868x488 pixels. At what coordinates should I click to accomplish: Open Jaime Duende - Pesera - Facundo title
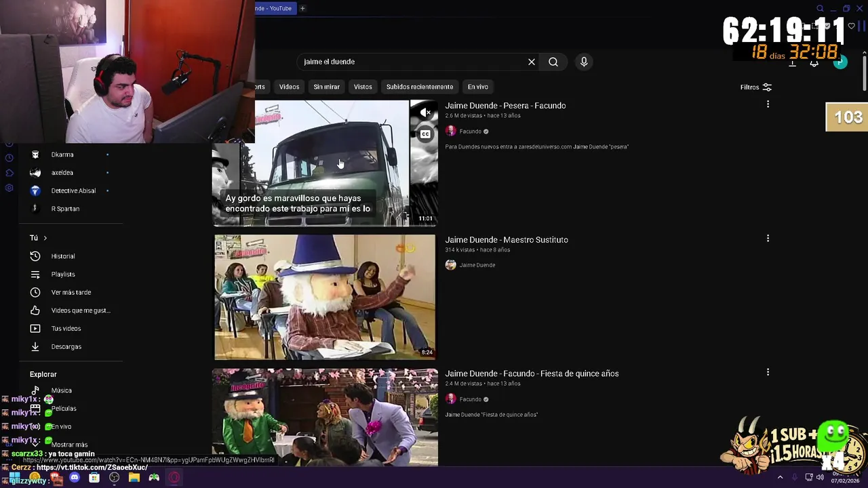(x=505, y=106)
